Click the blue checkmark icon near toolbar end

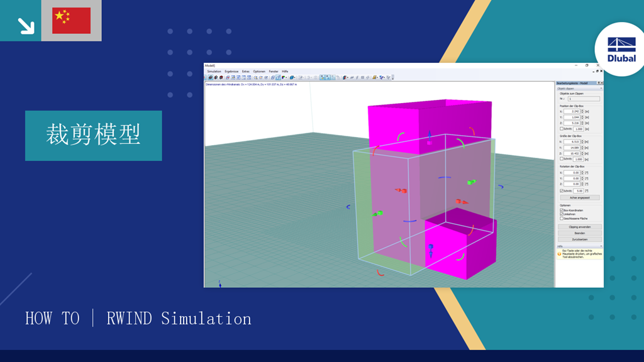[382, 77]
